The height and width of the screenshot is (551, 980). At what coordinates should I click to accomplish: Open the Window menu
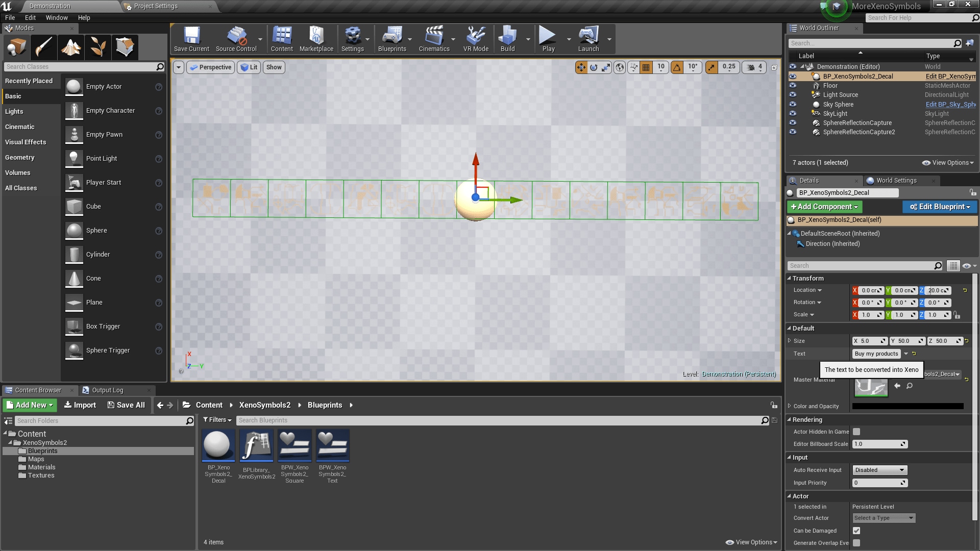[x=56, y=17]
